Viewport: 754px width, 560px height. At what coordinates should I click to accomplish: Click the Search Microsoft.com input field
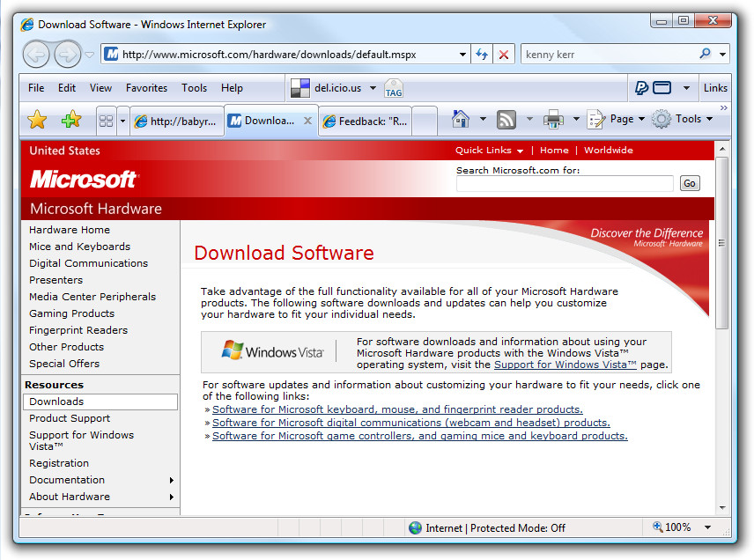click(x=565, y=184)
